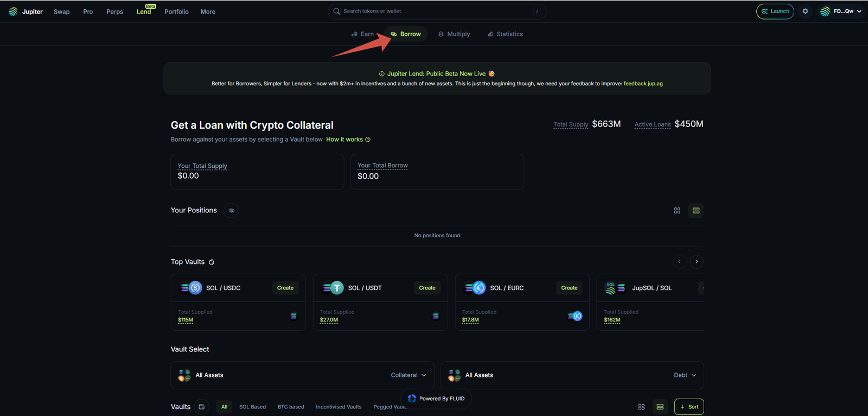This screenshot has height=416, width=868.
Task: Switch Your Positions to grid layout
Action: point(677,211)
